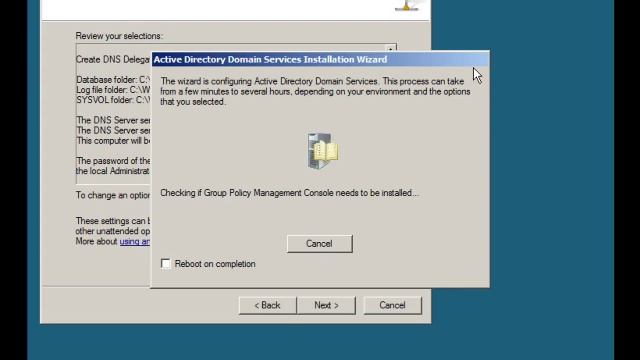Click Next in the background wizard window
The height and width of the screenshot is (360, 640).
click(326, 305)
